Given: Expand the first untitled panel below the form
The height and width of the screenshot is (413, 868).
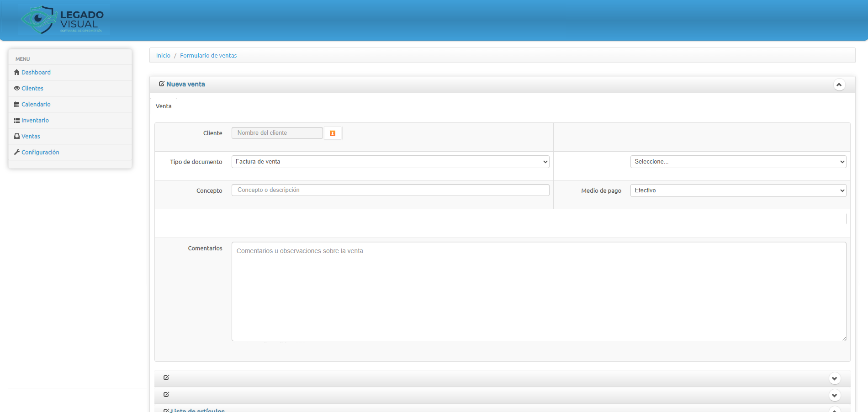Looking at the screenshot, I should point(834,378).
